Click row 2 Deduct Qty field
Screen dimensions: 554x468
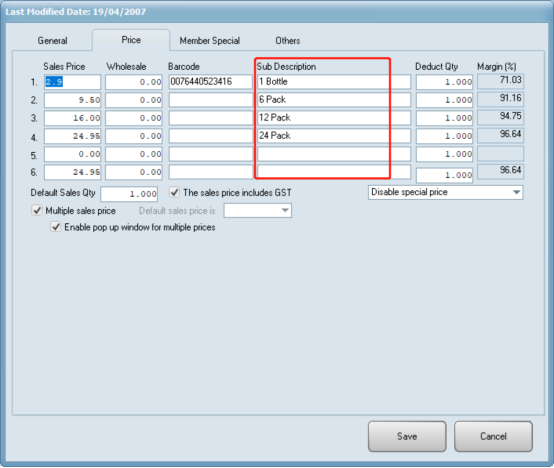(x=444, y=100)
